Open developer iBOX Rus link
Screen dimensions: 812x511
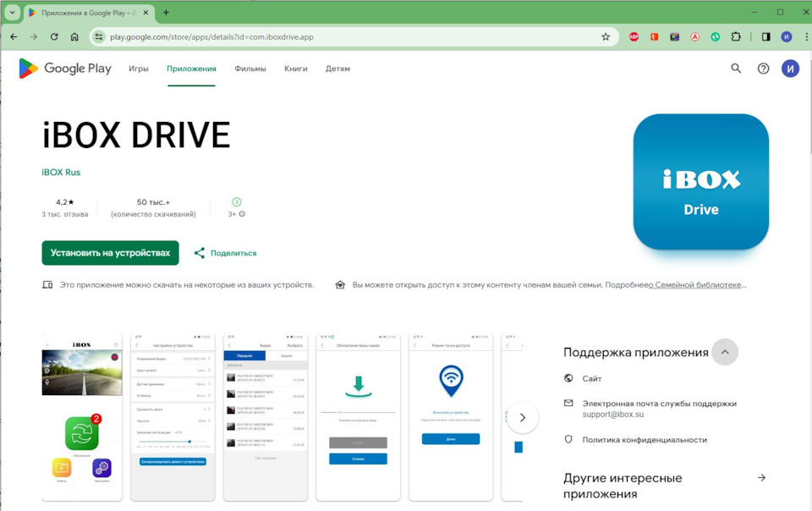coord(61,173)
